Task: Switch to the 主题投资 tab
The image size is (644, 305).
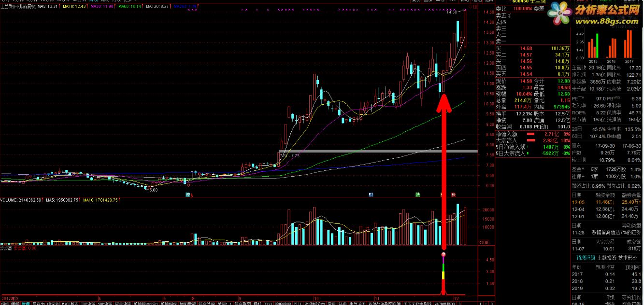Action: (607, 258)
